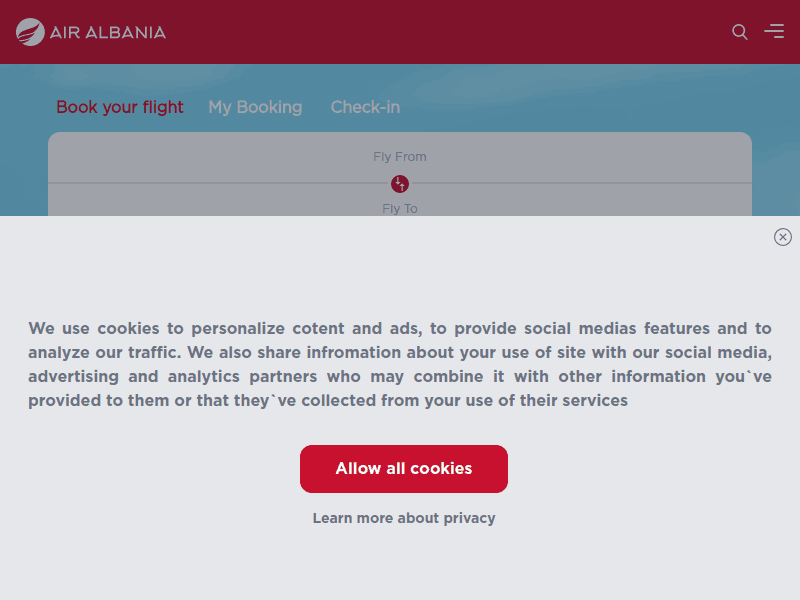Open Learn more about privacy
The height and width of the screenshot is (600, 800).
(x=403, y=518)
